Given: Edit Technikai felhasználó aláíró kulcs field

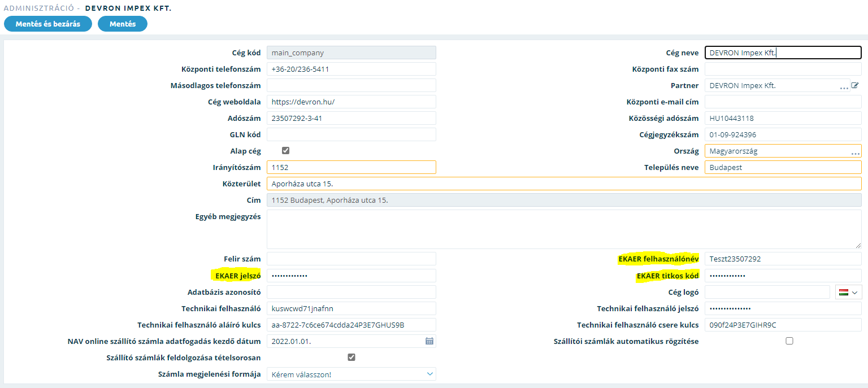Looking at the screenshot, I should [351, 325].
